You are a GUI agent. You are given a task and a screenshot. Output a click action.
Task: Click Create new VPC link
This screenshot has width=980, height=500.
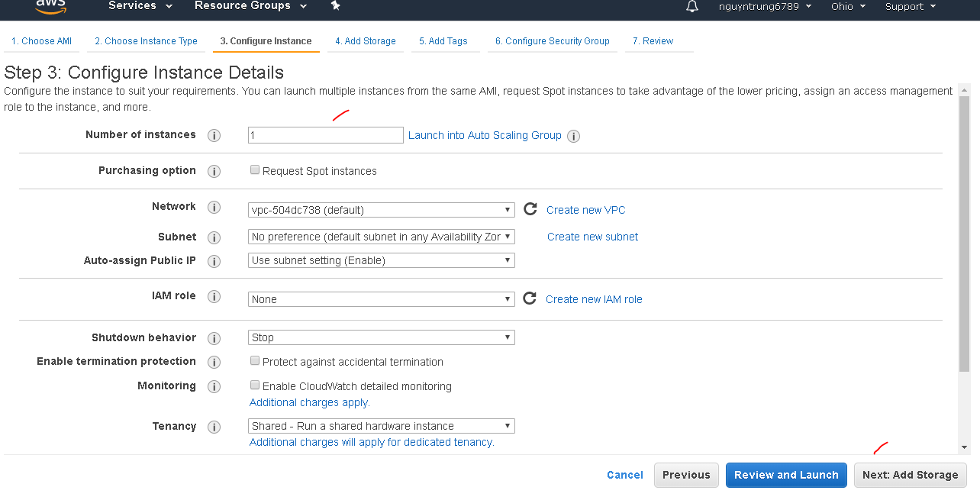(x=585, y=210)
